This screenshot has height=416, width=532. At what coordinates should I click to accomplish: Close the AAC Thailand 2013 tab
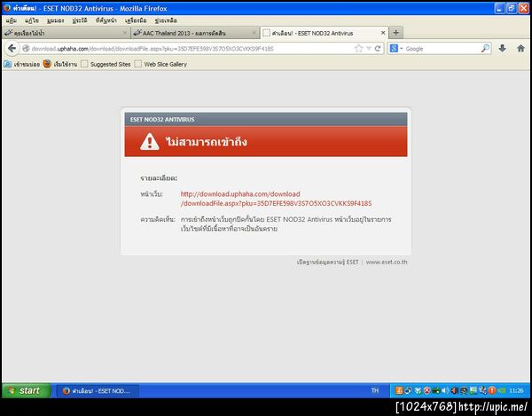point(254,33)
